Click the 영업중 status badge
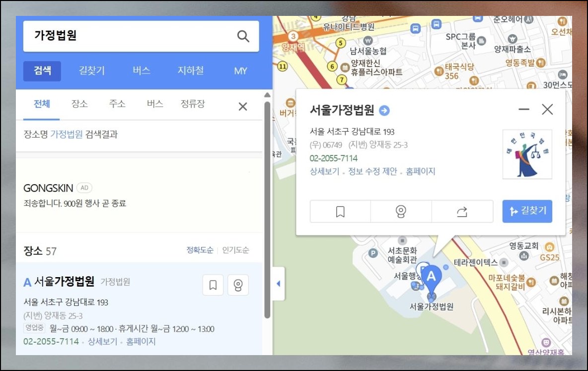Screen dimensions: 588x371 [x=34, y=328]
